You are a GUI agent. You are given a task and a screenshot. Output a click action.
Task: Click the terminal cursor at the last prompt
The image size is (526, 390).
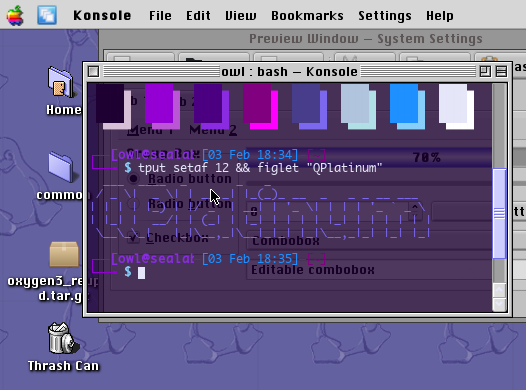tap(141, 273)
